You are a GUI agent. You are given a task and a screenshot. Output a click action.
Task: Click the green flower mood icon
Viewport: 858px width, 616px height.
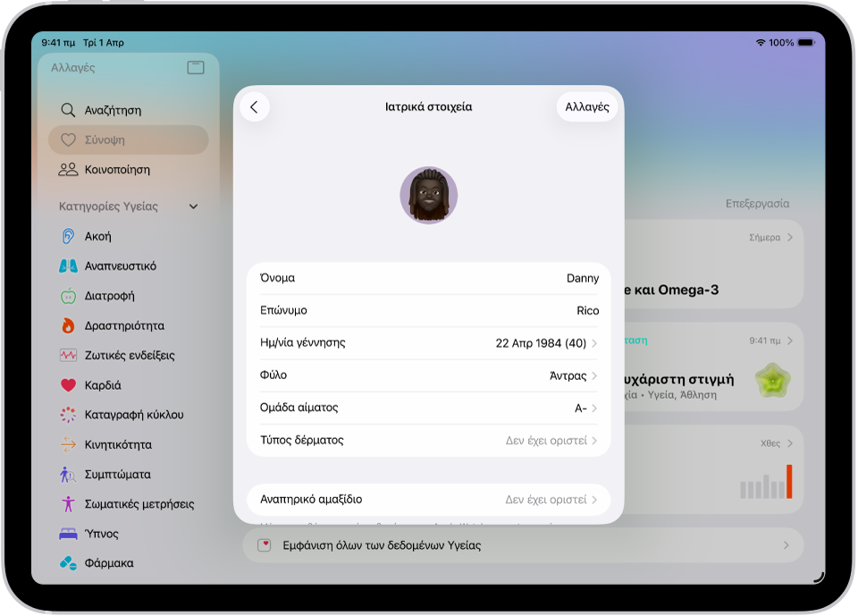tap(772, 381)
